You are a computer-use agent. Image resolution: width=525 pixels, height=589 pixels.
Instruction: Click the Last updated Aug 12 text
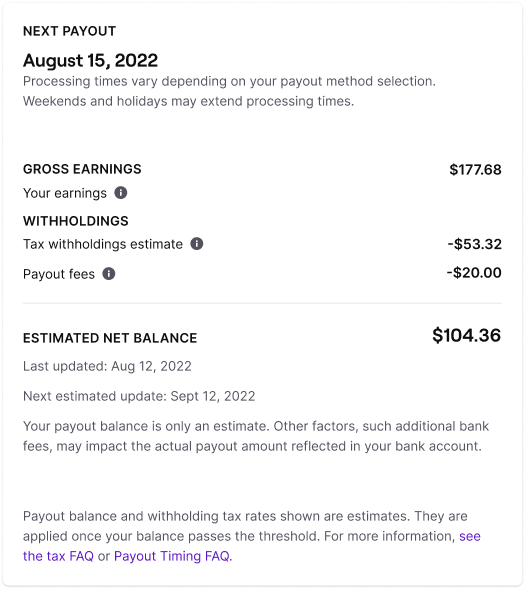pos(107,366)
